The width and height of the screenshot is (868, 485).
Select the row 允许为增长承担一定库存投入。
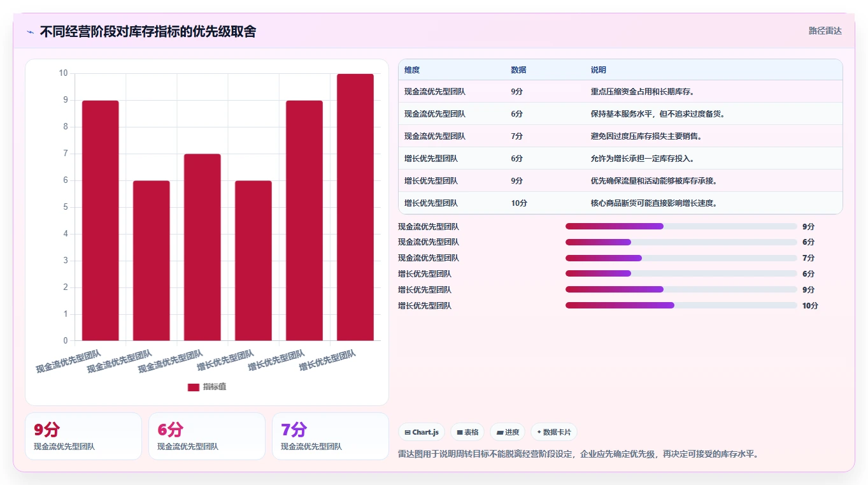coord(620,159)
